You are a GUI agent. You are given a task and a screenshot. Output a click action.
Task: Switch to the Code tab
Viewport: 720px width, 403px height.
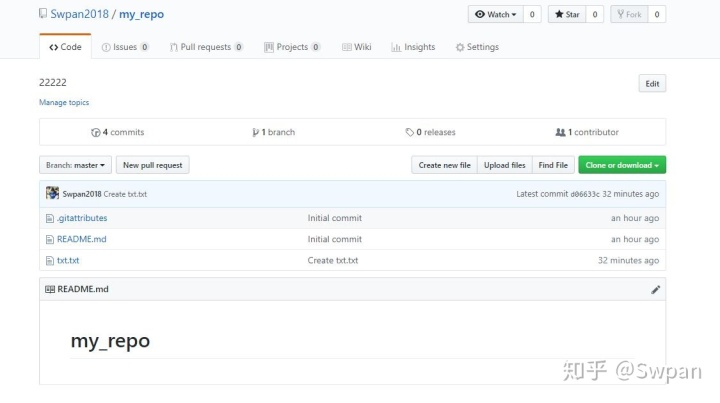coord(65,47)
